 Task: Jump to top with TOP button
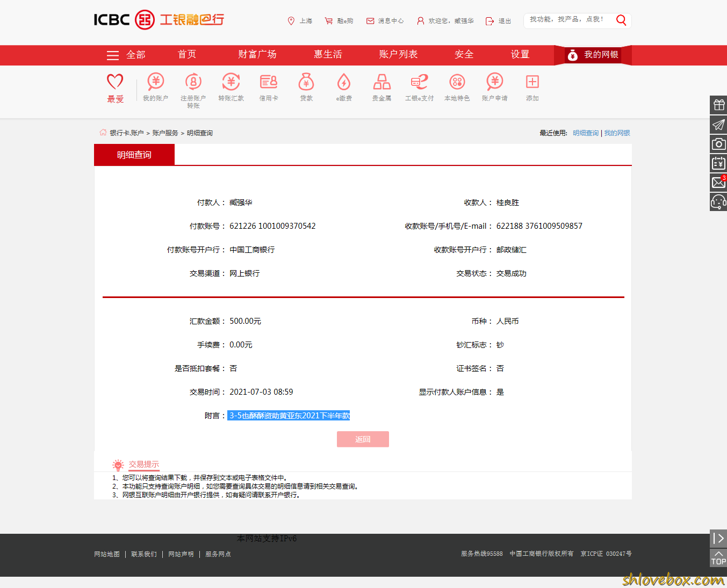click(x=718, y=558)
